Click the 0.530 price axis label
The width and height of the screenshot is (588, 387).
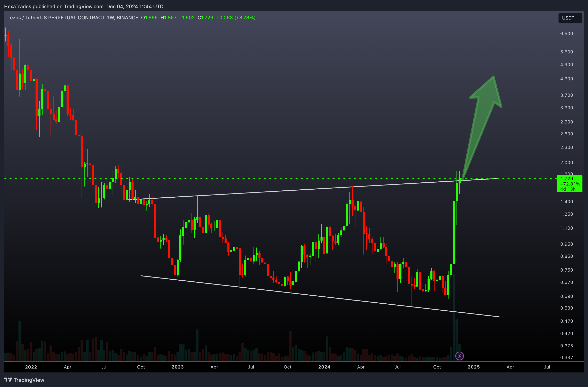(x=566, y=308)
